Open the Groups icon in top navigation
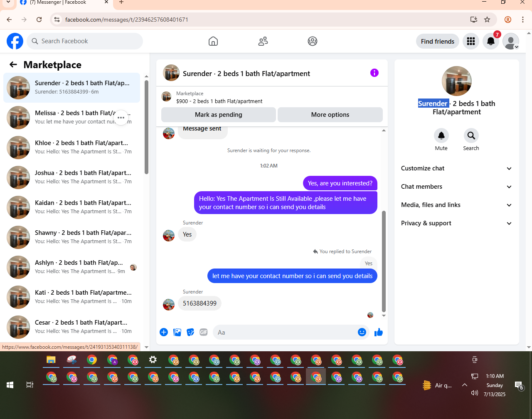Viewport: 532px width, 419px height. click(x=313, y=41)
